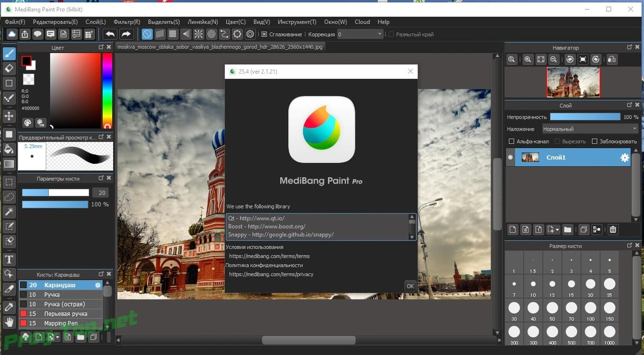Turn off snap using the blue snap-off icon
The image size is (644, 355).
pyautogui.click(x=147, y=34)
